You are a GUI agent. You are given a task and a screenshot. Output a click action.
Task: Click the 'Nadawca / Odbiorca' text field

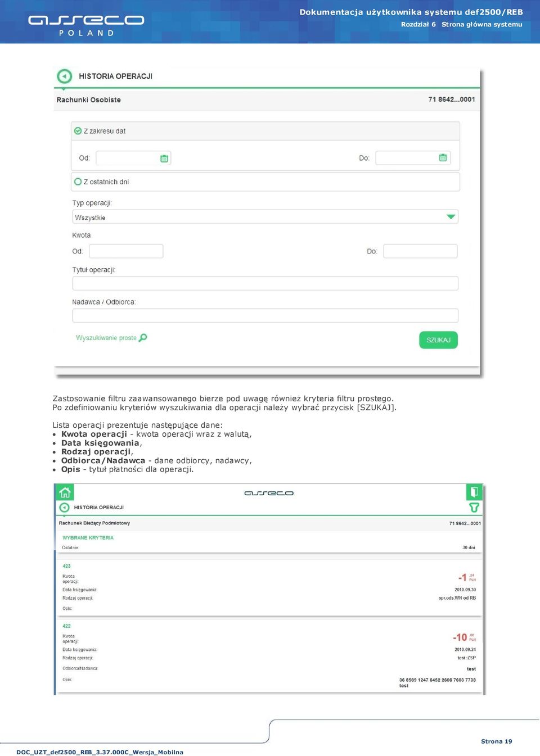[265, 315]
